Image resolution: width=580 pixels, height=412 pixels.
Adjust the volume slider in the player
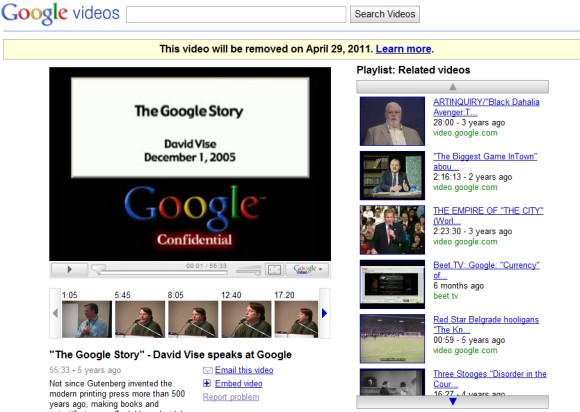(x=249, y=270)
